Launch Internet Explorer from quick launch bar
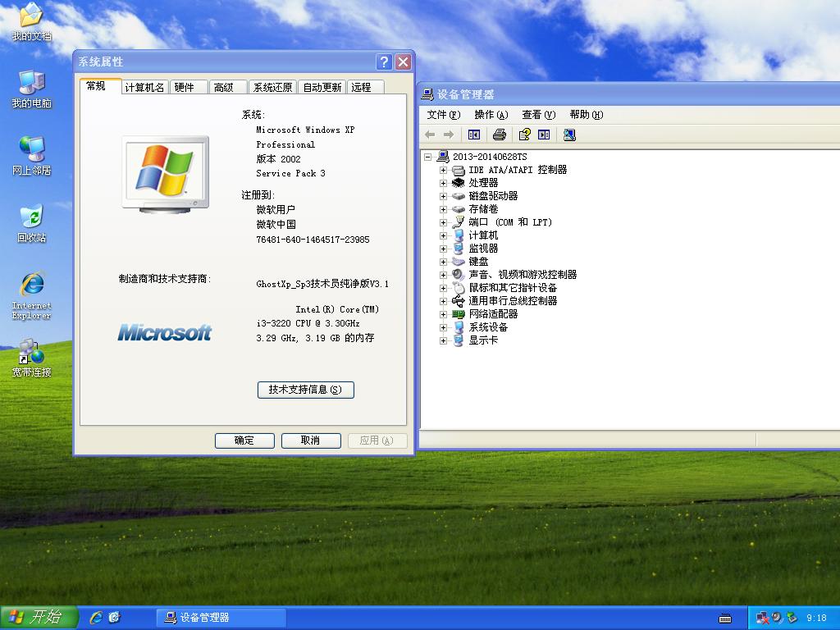Screen dimensions: 840x630 coord(97,618)
